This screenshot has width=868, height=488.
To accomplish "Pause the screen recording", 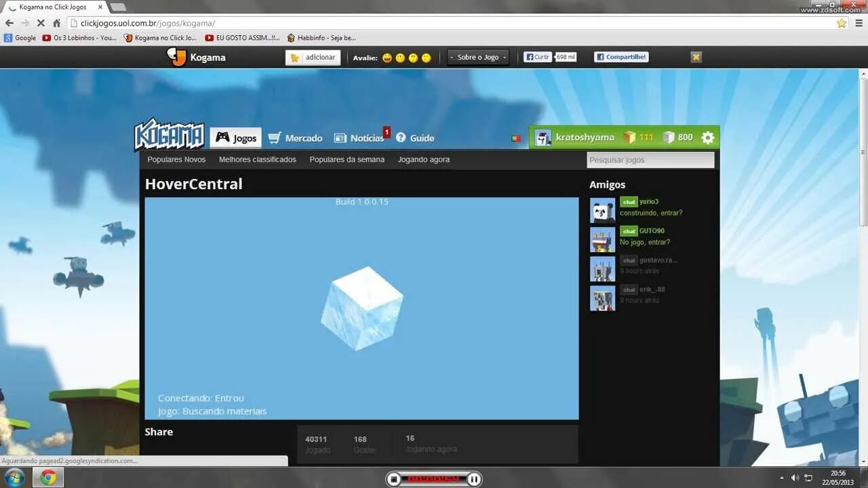I will click(475, 479).
